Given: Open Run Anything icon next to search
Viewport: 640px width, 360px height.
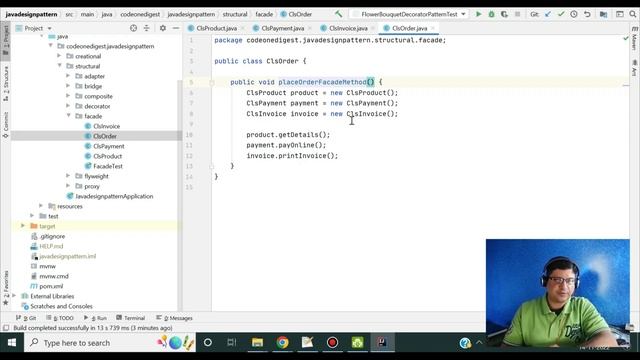Looking at the screenshot, I should tap(620, 14).
